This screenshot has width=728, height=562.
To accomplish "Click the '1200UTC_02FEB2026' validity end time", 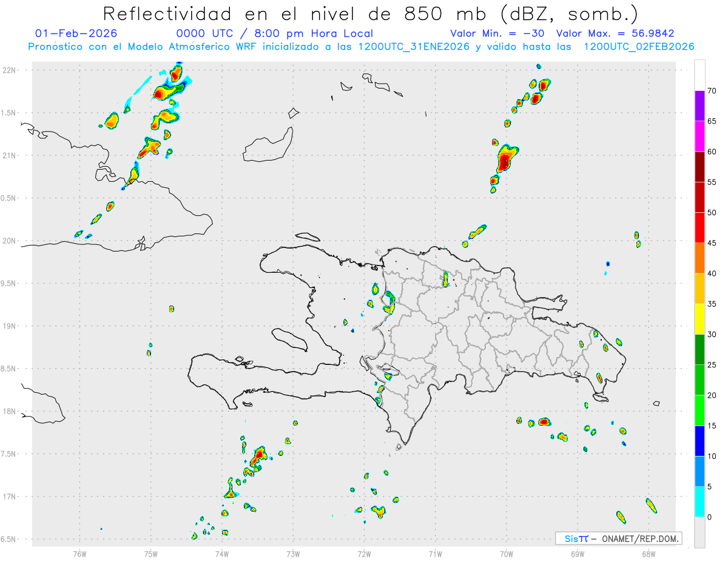I will (639, 47).
